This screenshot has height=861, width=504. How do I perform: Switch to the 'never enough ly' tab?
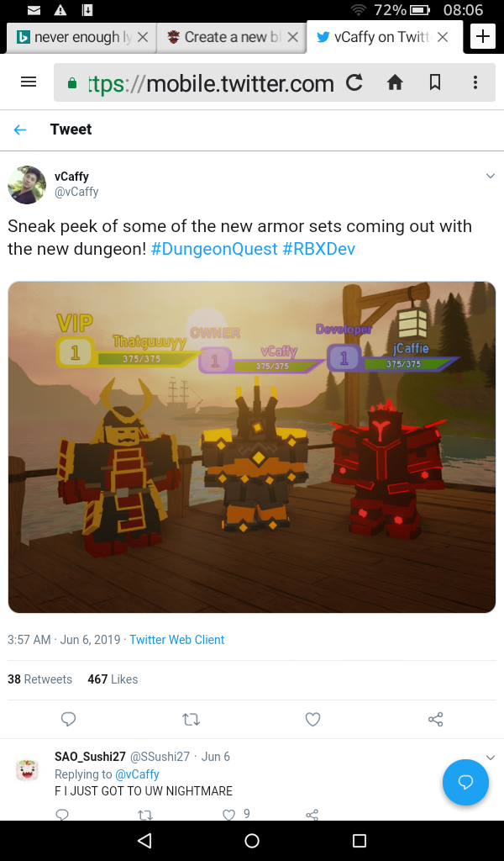tap(81, 37)
